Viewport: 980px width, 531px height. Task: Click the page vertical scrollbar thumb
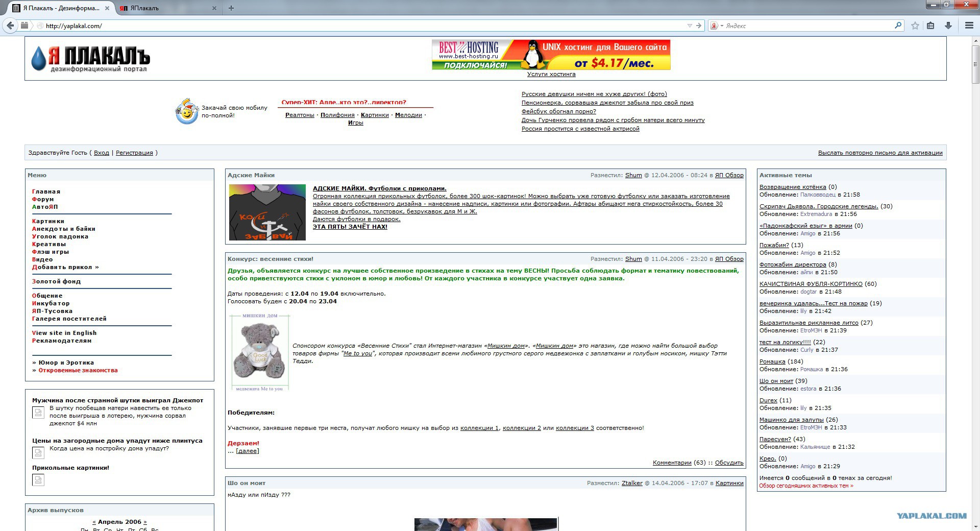point(975,64)
